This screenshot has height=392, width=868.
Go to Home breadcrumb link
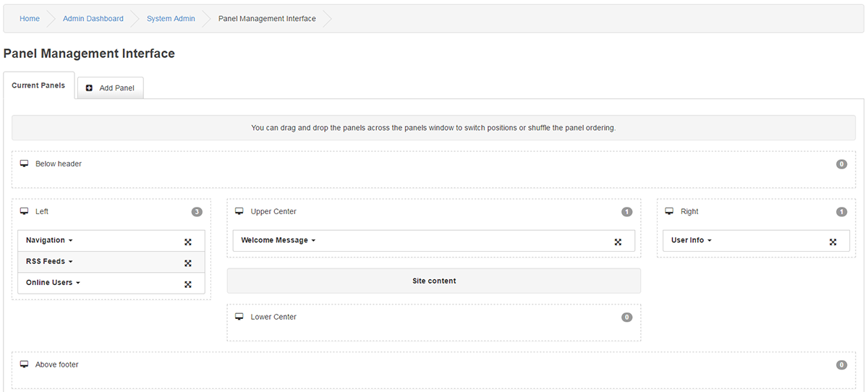(30, 19)
